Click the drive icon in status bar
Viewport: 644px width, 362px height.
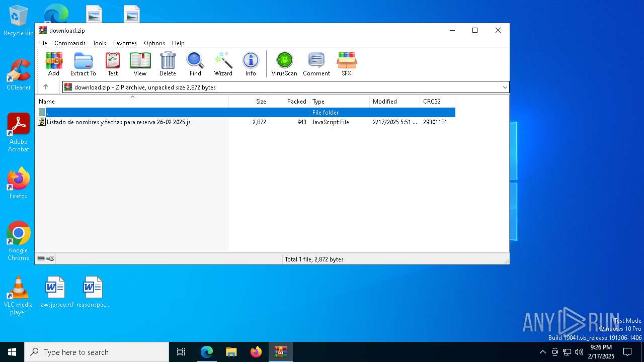tap(41, 258)
